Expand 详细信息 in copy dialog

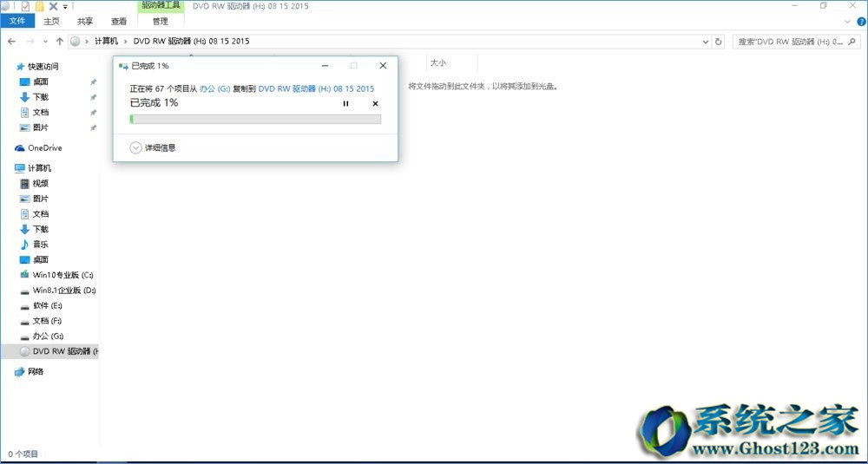tap(153, 147)
